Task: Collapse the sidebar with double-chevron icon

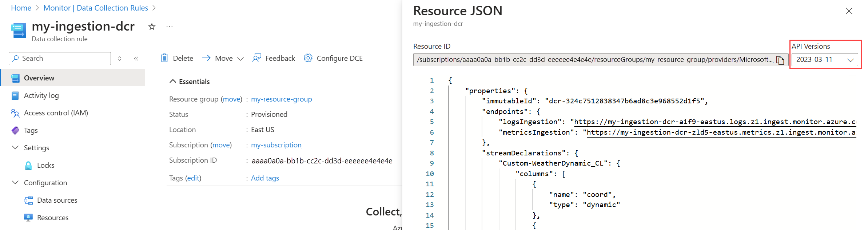Action: pyautogui.click(x=136, y=59)
